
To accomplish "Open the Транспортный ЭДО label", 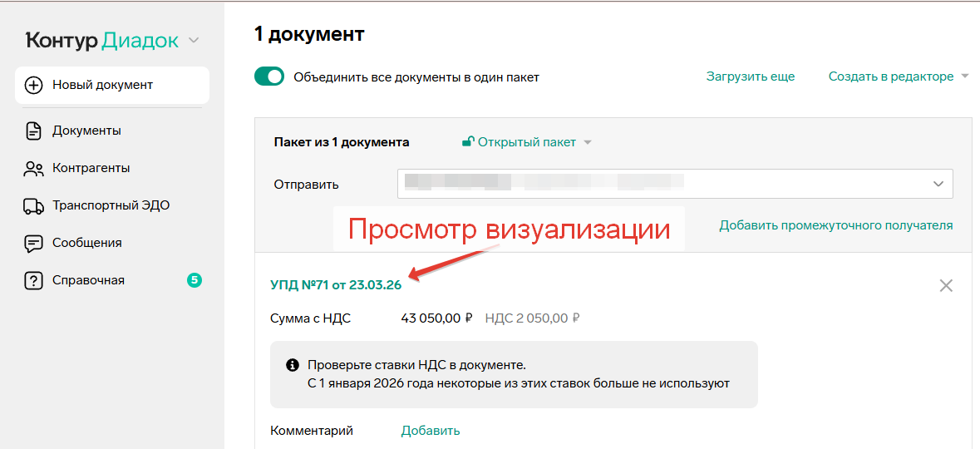I will click(111, 205).
